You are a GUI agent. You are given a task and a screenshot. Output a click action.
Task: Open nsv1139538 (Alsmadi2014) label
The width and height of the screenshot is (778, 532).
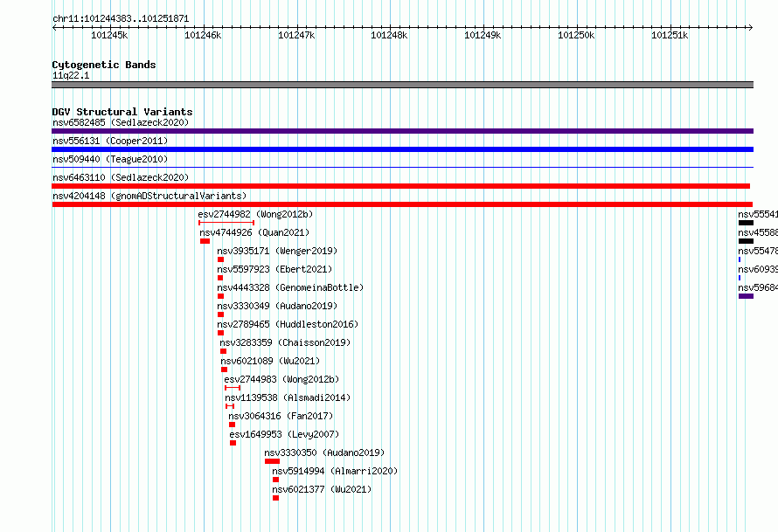(x=288, y=397)
